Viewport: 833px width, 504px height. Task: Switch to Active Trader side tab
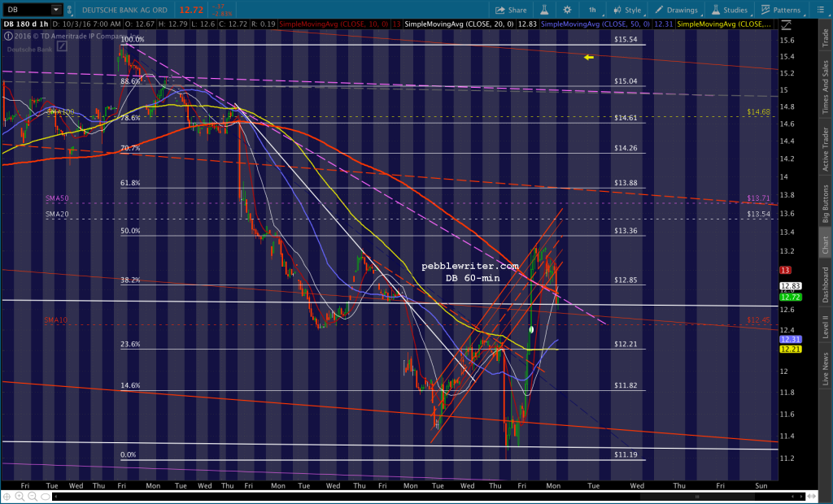[826, 150]
